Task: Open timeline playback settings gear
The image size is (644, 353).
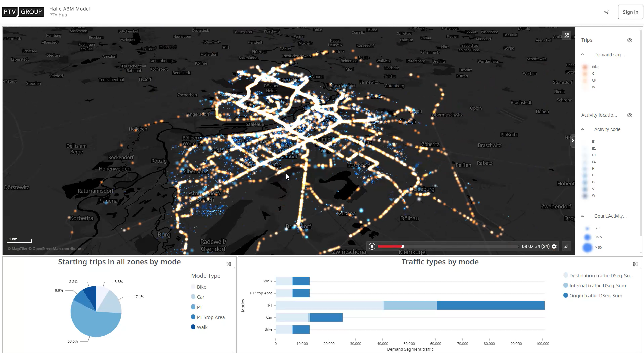Action: [553, 246]
